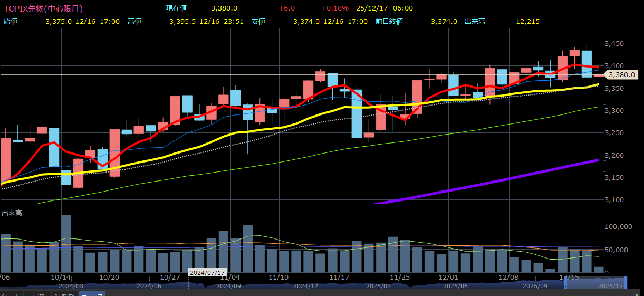Click the right handle of the range selector

coord(627,283)
